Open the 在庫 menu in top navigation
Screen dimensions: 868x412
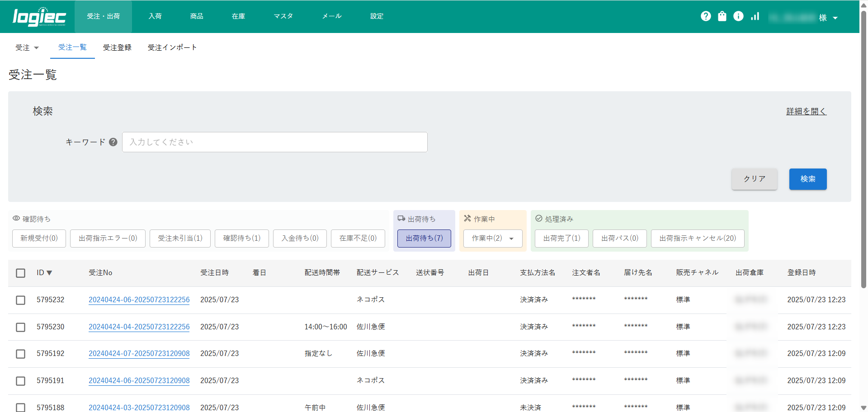[238, 16]
